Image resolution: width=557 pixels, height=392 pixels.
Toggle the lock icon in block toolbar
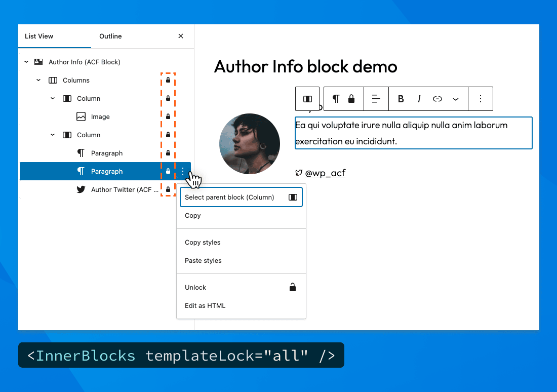pos(351,99)
